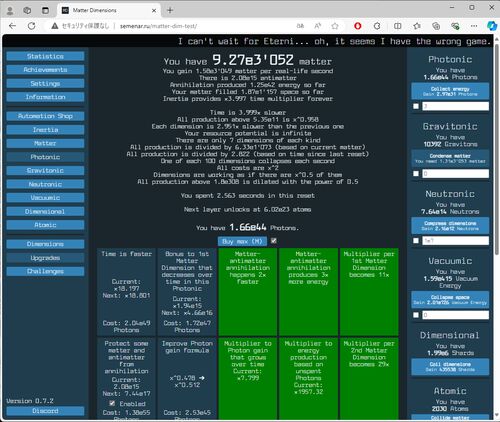Add this page to favorites star
Viewport: 500px width, 422px height.
coord(335,26)
